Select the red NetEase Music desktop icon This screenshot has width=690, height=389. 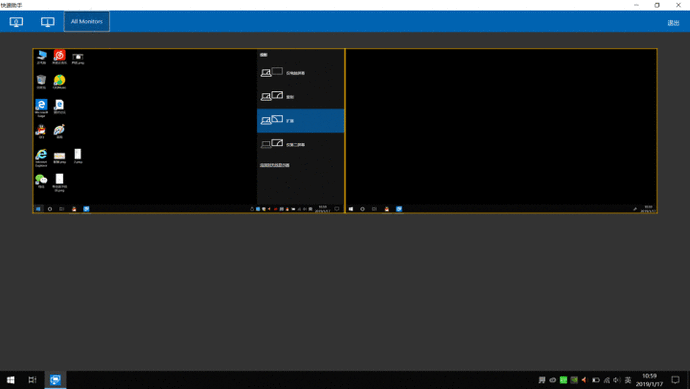[59, 57]
